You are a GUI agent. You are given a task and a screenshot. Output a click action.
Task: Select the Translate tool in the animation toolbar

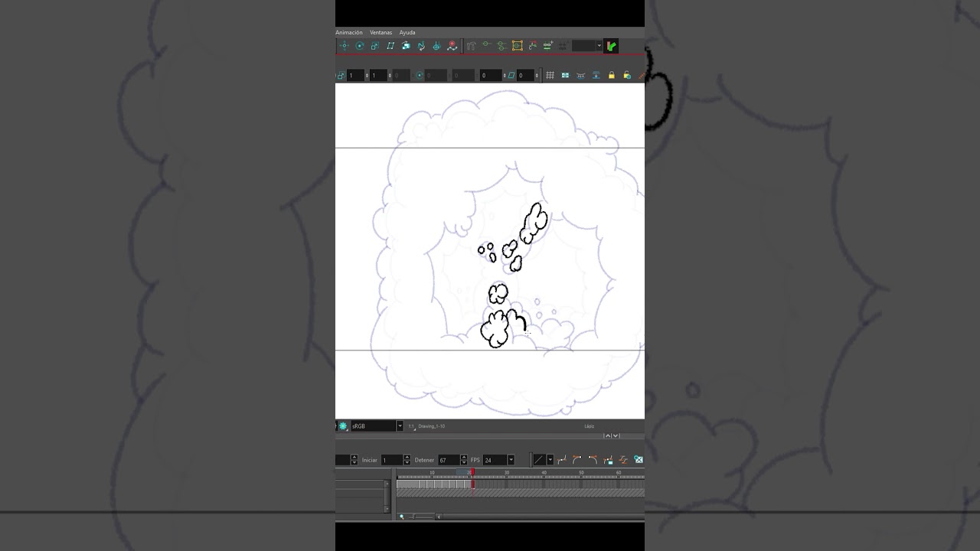click(x=345, y=46)
